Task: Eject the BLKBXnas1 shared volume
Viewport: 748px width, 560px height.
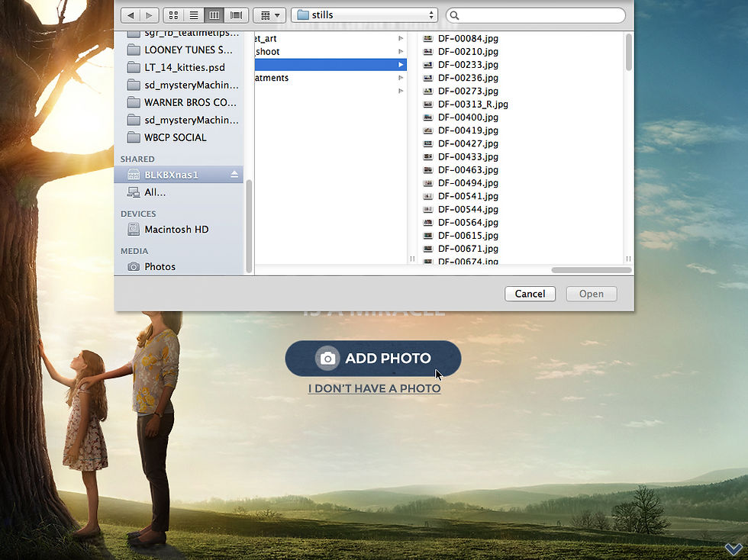Action: coord(234,175)
